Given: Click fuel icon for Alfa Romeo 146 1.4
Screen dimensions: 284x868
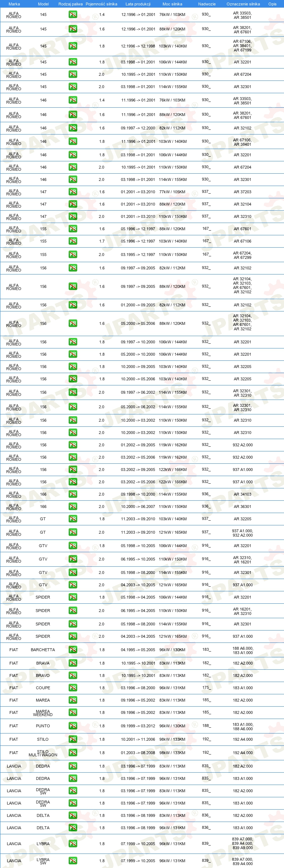Looking at the screenshot, I should coord(73,100).
